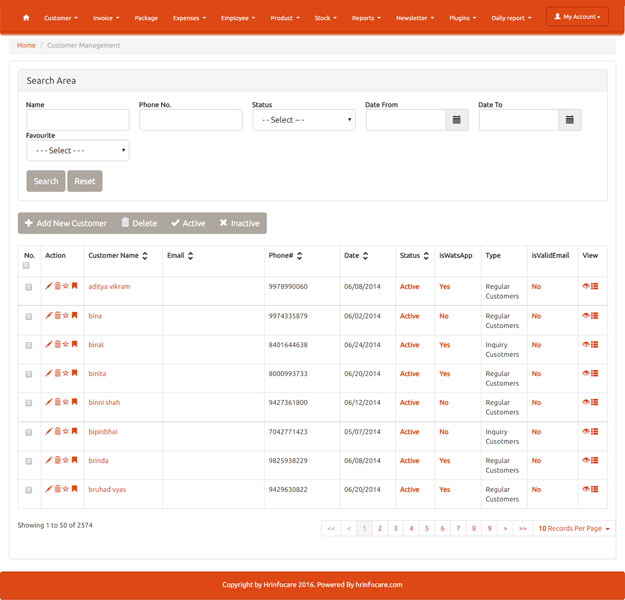Open 10 Records Per Page dropdown

(x=574, y=529)
